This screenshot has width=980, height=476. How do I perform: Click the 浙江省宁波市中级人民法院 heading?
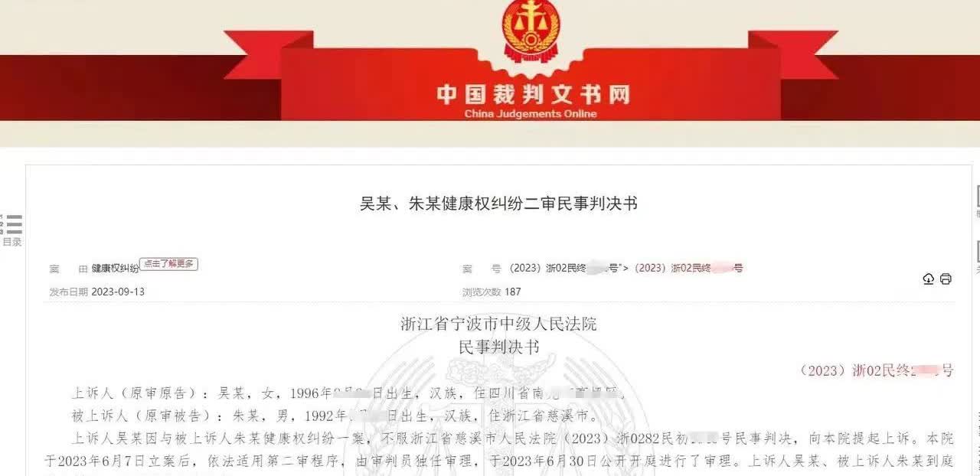point(498,324)
